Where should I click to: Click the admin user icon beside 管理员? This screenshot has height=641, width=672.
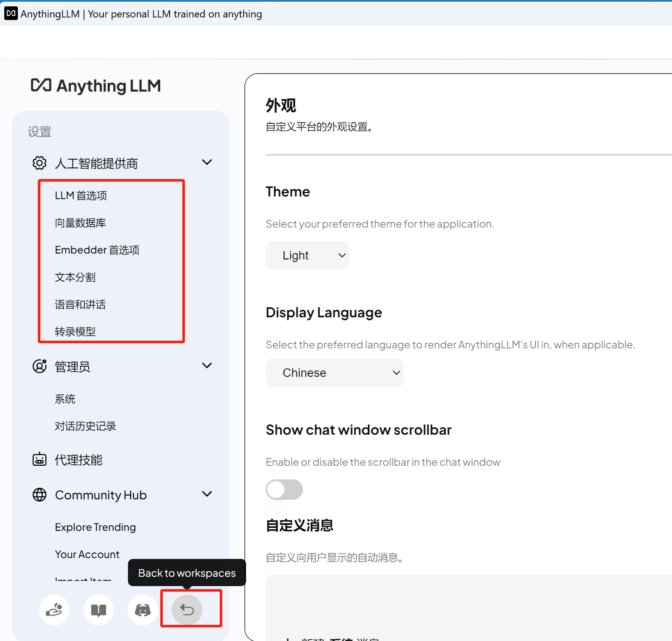point(40,366)
